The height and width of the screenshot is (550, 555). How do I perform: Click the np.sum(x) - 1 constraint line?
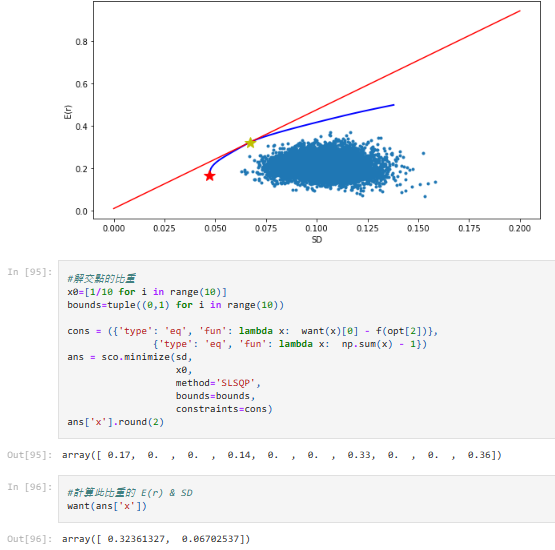point(290,344)
